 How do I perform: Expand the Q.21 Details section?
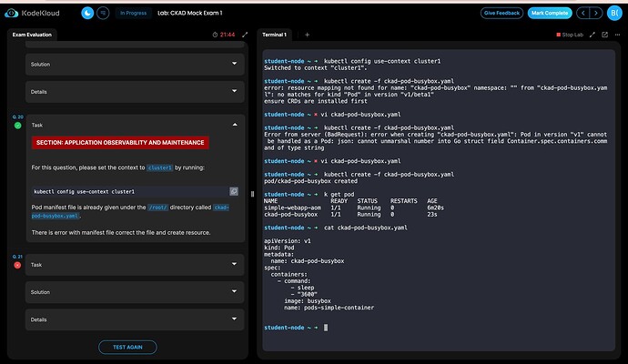[x=135, y=319]
